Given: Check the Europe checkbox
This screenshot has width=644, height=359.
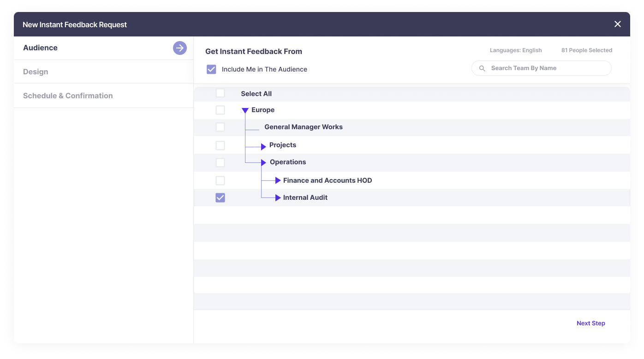Looking at the screenshot, I should point(221,110).
